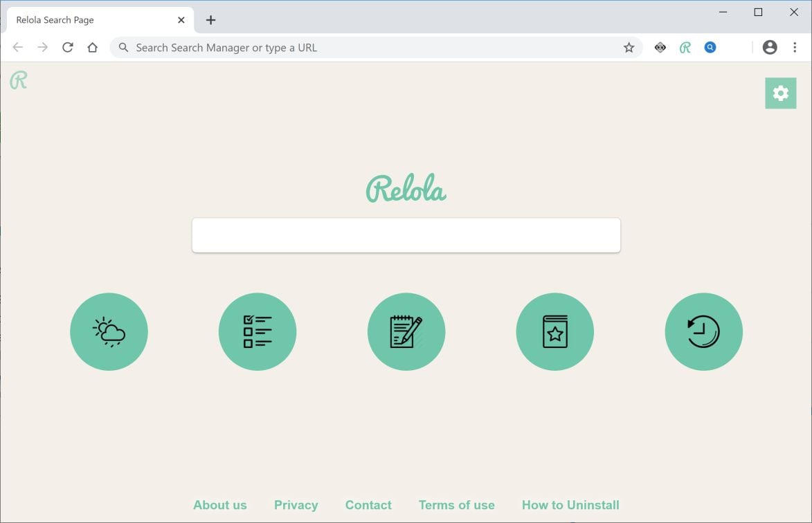Open the notepad with pencil shortcut
This screenshot has width=812, height=523.
pyautogui.click(x=406, y=331)
